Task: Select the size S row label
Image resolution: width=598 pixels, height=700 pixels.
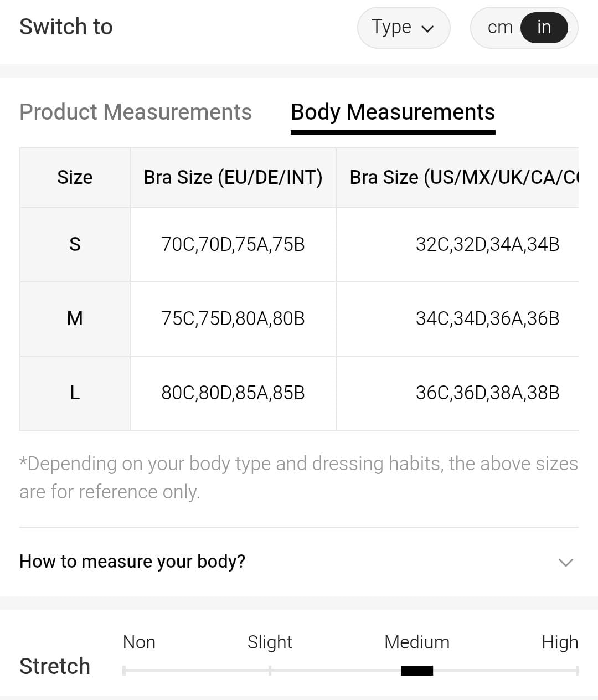Action: 75,244
